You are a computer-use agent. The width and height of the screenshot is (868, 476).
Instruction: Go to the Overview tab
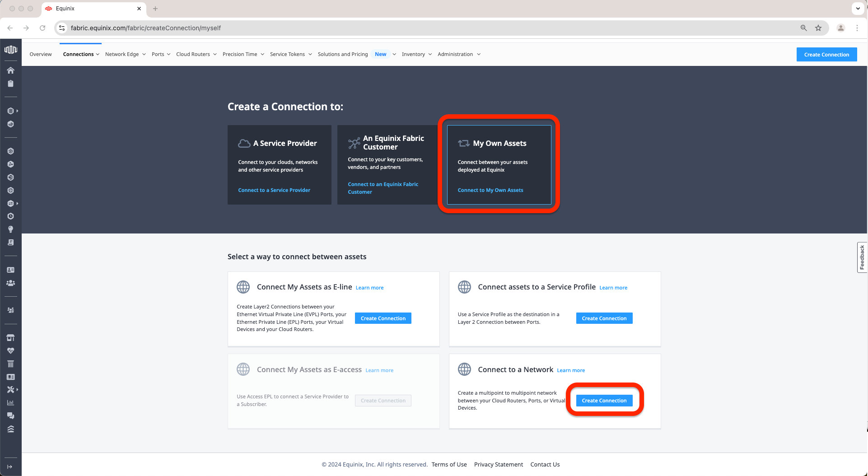click(x=41, y=54)
